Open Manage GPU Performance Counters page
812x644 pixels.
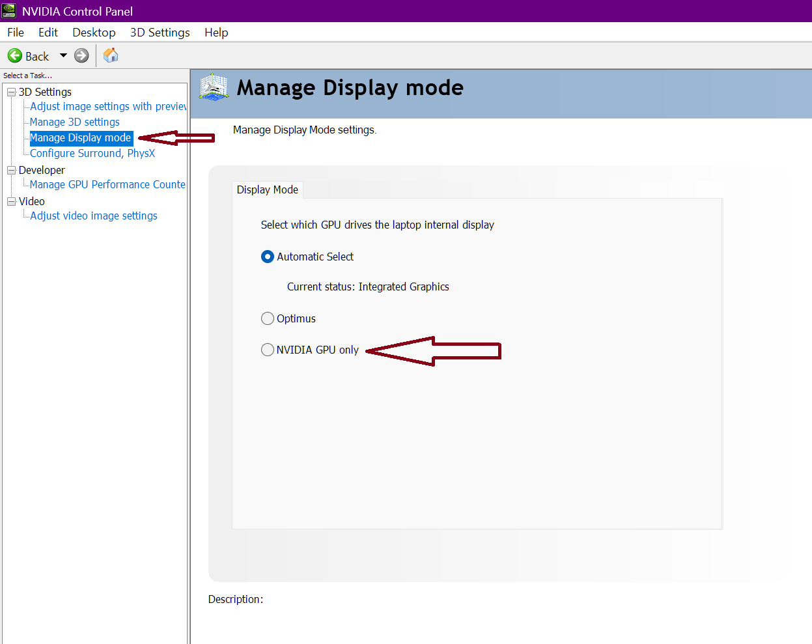pyautogui.click(x=107, y=184)
